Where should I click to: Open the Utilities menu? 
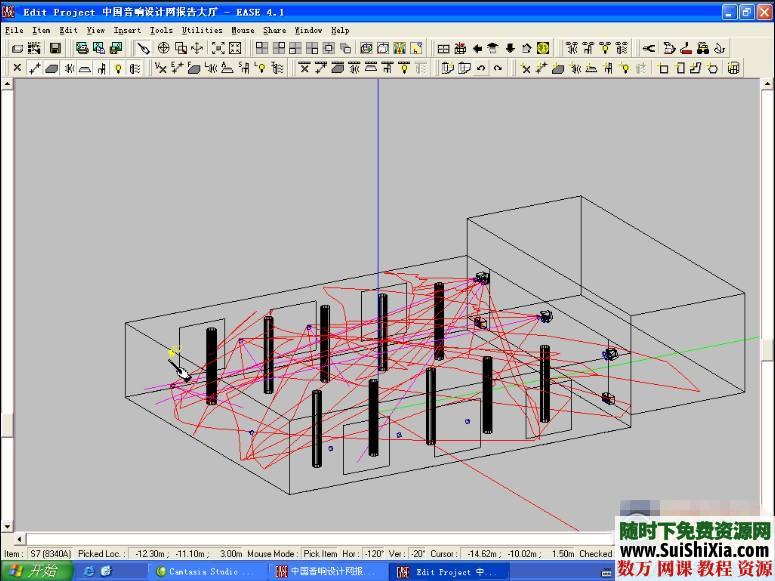click(x=202, y=30)
